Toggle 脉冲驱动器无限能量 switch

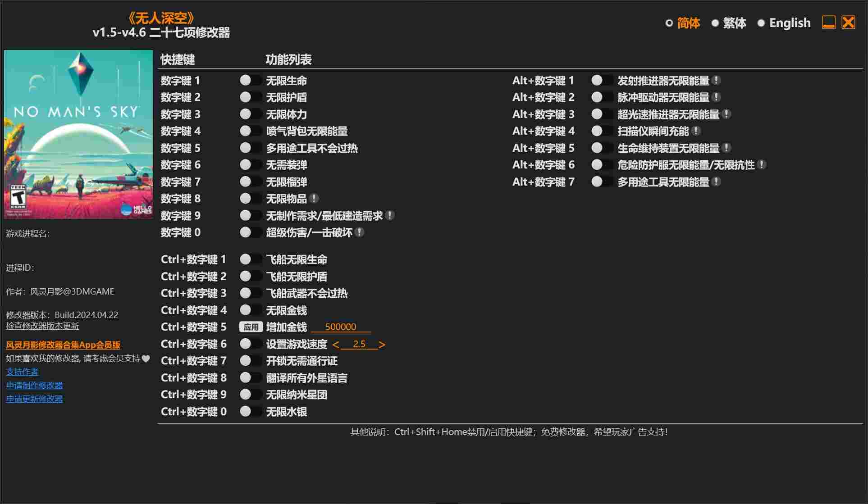[x=602, y=97]
